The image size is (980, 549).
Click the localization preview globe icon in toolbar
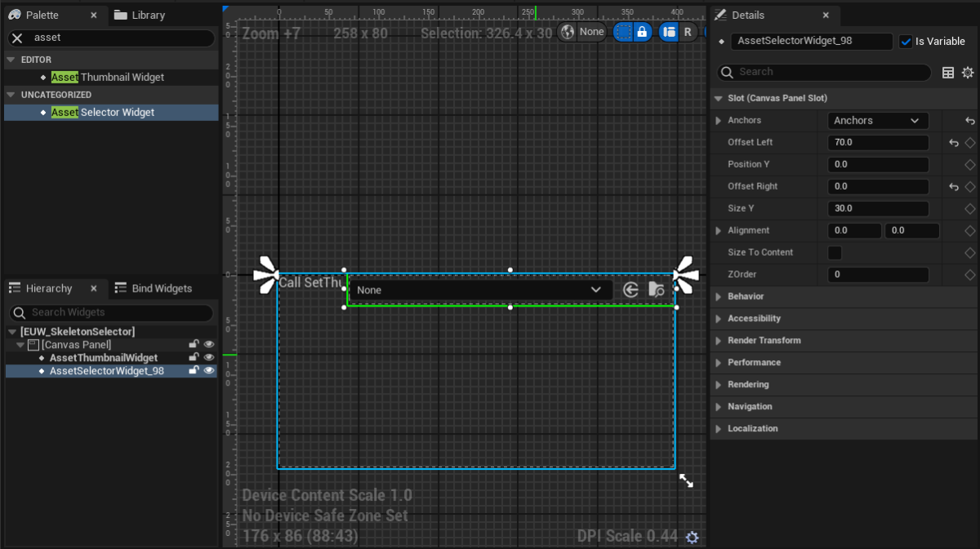[x=568, y=32]
